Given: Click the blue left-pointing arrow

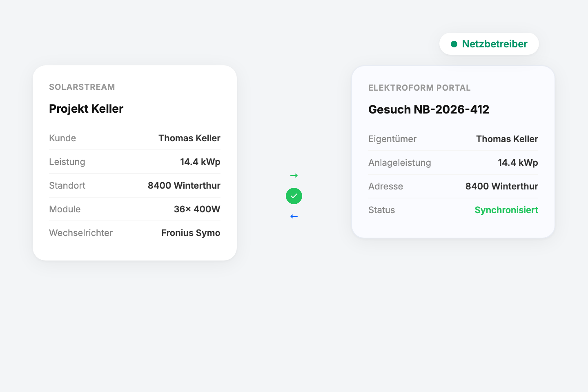Looking at the screenshot, I should 294,216.
